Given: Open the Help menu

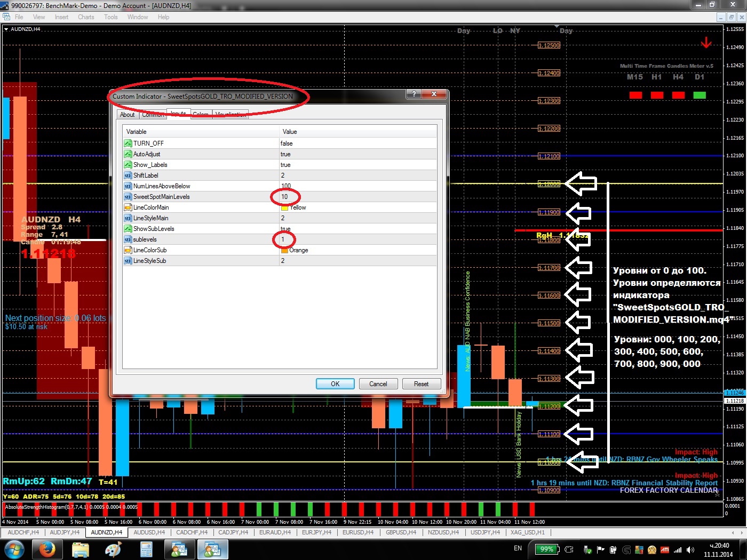Looking at the screenshot, I should pyautogui.click(x=163, y=17).
